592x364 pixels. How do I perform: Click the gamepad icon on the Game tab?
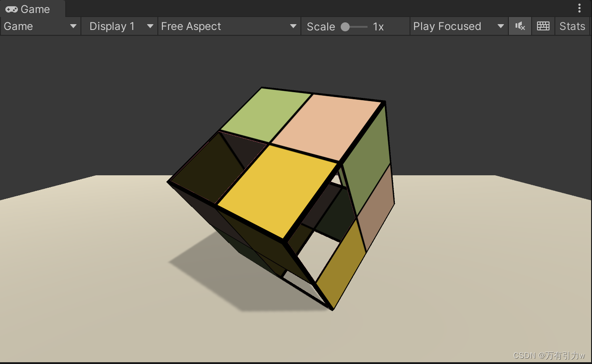tap(12, 9)
